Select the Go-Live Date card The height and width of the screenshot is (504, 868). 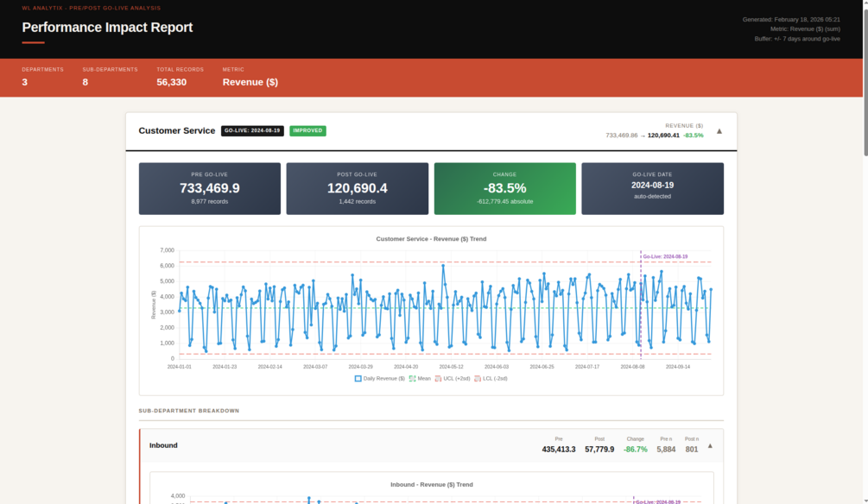pyautogui.click(x=653, y=189)
